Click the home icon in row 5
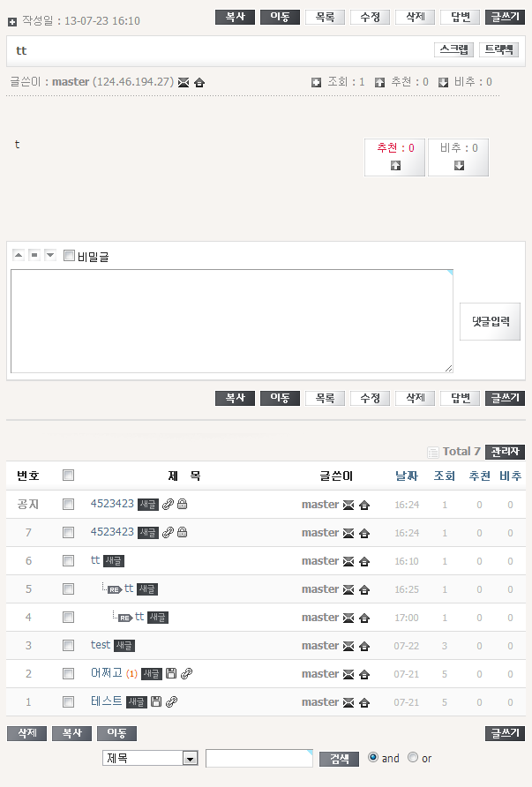 click(x=364, y=589)
